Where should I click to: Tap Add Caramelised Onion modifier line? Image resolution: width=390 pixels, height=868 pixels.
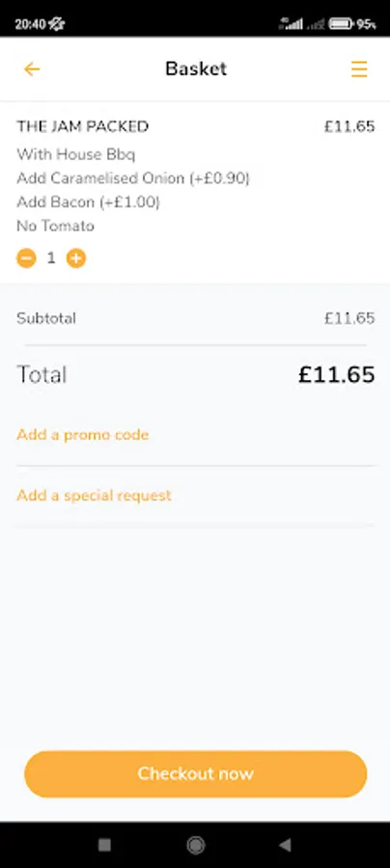133,178
